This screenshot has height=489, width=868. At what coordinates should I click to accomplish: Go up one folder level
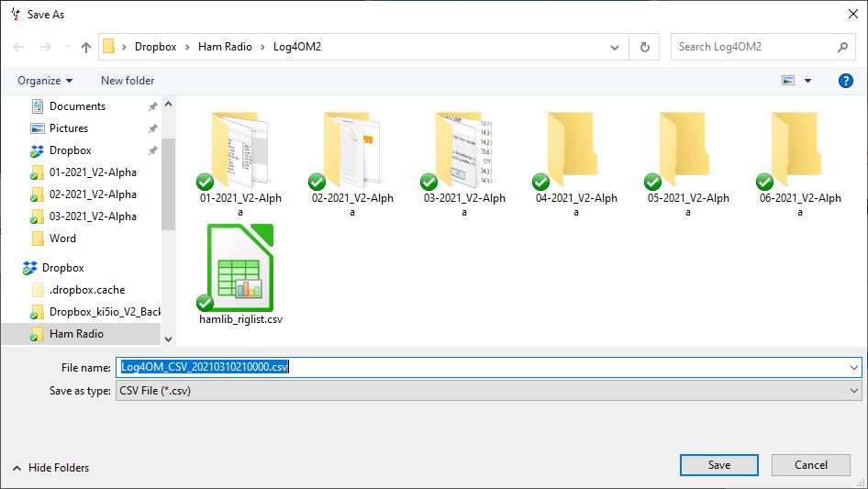[x=86, y=47]
